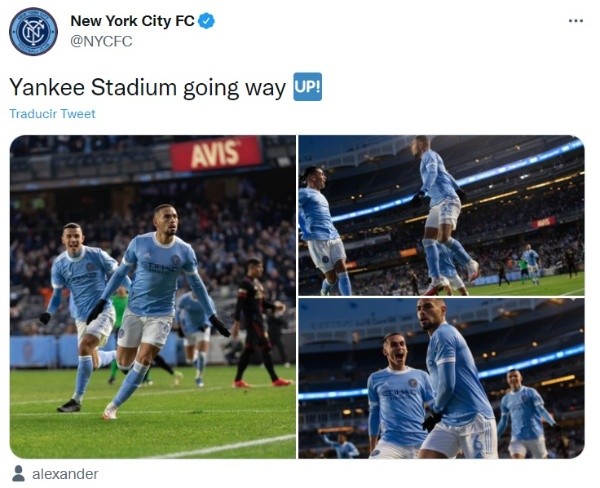Click the tweet text Yankee Stadium going way

[x=147, y=87]
